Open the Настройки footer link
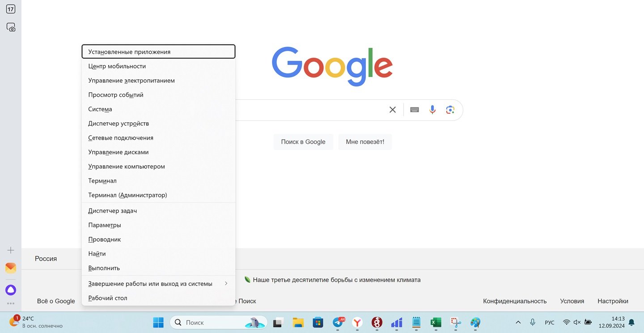The width and height of the screenshot is (644, 333). point(613,301)
